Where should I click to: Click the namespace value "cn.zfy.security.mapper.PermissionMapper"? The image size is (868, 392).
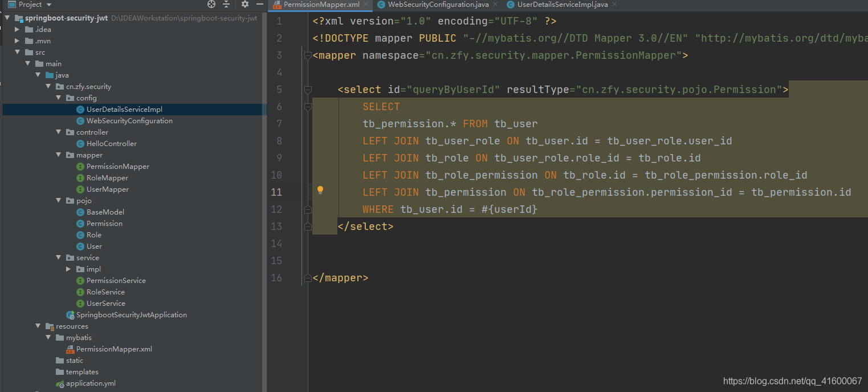tap(553, 55)
